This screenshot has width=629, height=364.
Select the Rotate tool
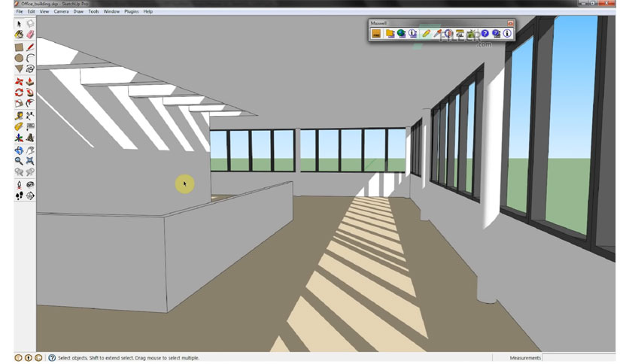pos(19,93)
